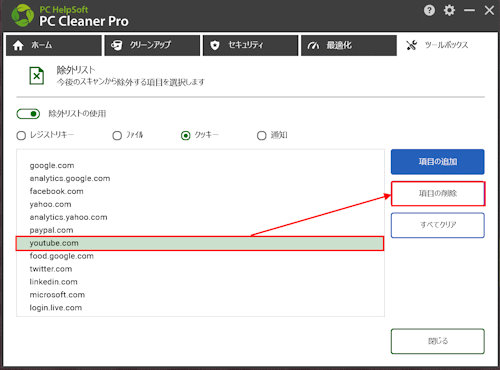Click the PC HelpSoft green logo
Viewport: 500px width, 370px height.
click(22, 15)
